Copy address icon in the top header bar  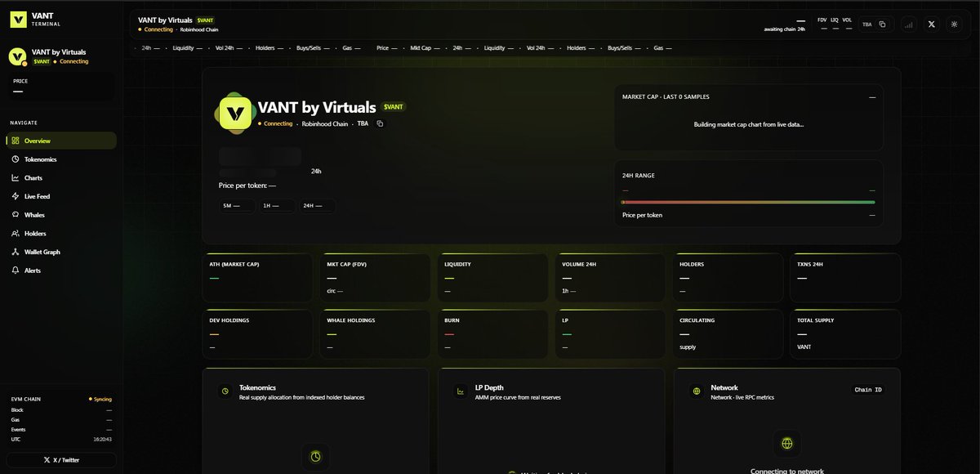(x=883, y=25)
